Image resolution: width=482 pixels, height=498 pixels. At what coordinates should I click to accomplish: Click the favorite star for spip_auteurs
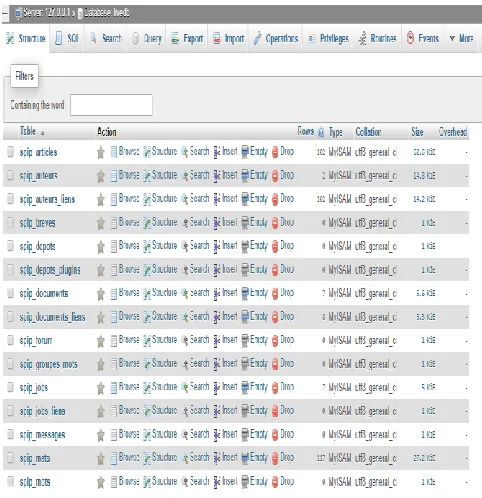(100, 176)
